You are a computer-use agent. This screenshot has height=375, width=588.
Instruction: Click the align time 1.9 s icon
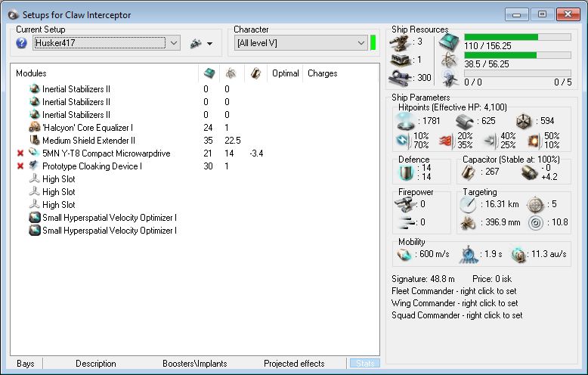468,255
